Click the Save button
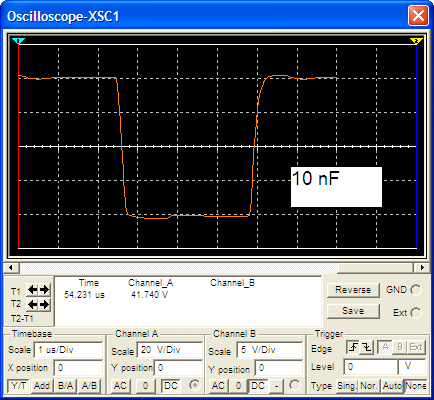Viewport: 434px width, 400px height. (353, 311)
